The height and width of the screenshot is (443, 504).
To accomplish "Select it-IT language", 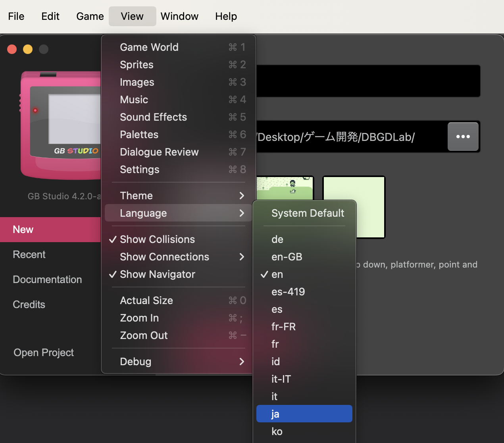I will (304, 379).
